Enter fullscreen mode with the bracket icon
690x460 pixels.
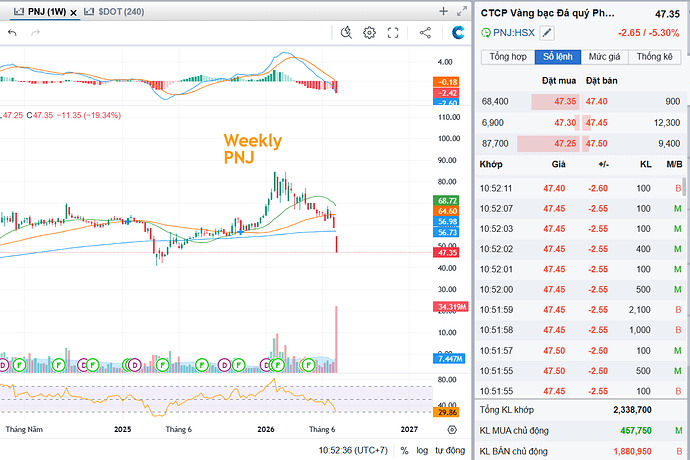[393, 33]
